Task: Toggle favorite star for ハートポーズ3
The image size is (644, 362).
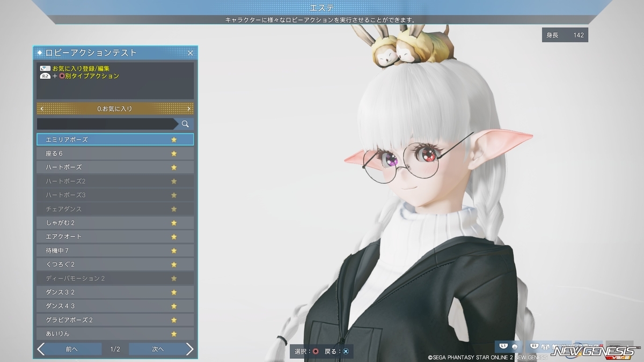Action: tap(174, 195)
